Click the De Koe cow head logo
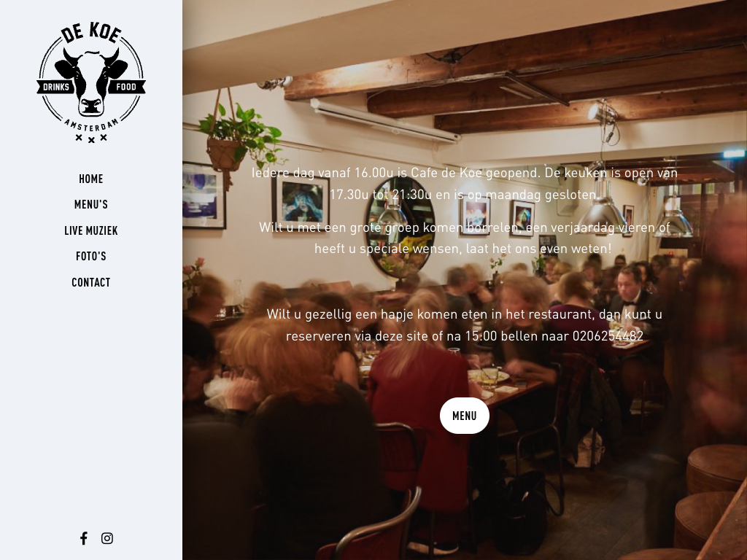Image resolution: width=747 pixels, height=560 pixels. click(x=91, y=82)
